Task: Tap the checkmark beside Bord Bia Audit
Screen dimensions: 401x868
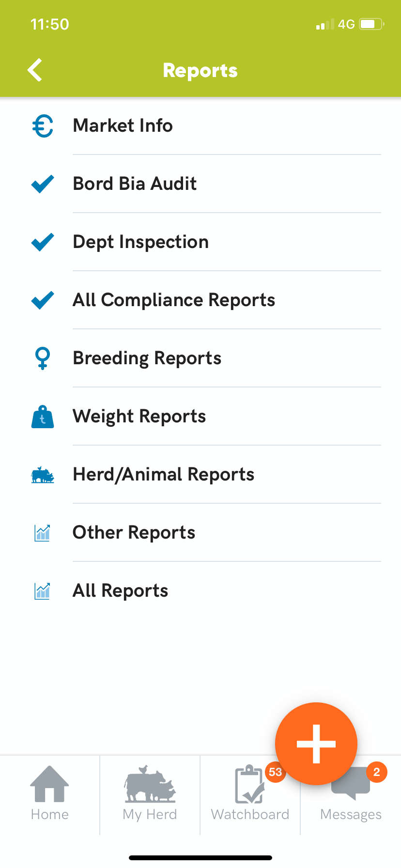Action: coord(43,184)
